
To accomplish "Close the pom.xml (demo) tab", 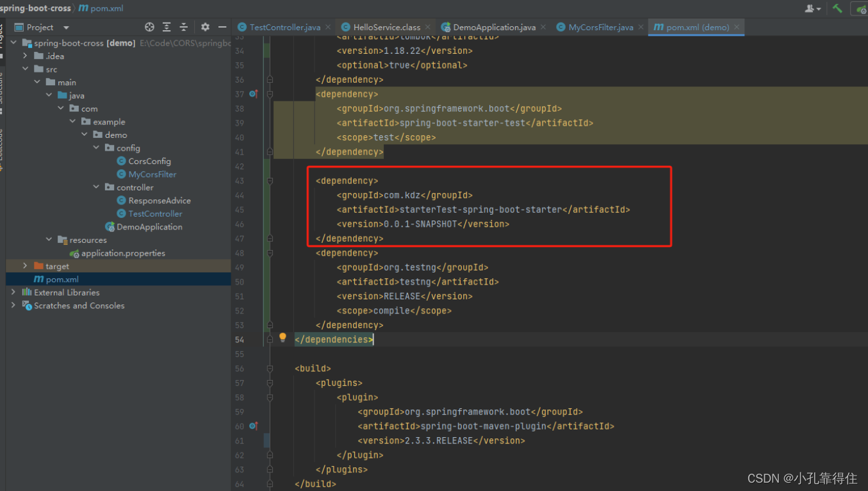I will click(x=737, y=27).
